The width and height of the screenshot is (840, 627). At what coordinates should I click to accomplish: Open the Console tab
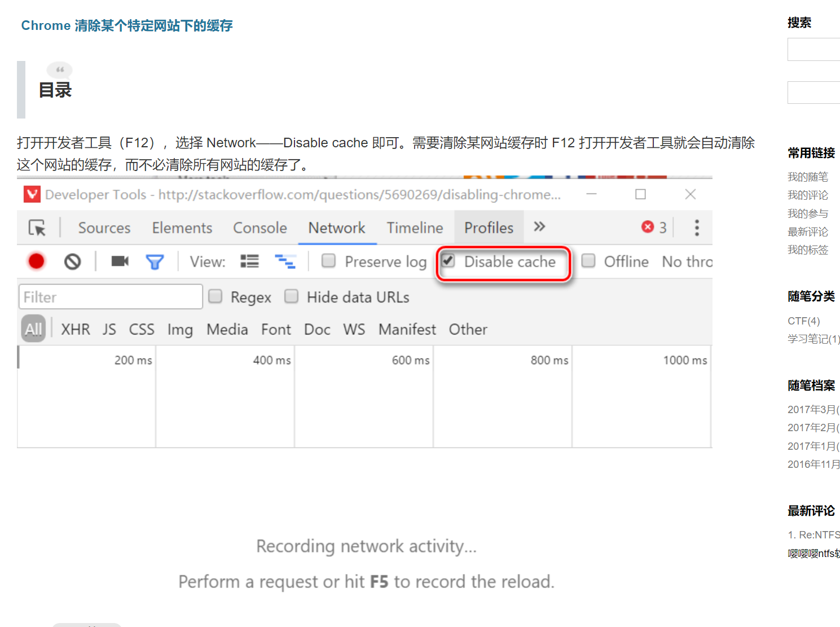click(x=260, y=228)
